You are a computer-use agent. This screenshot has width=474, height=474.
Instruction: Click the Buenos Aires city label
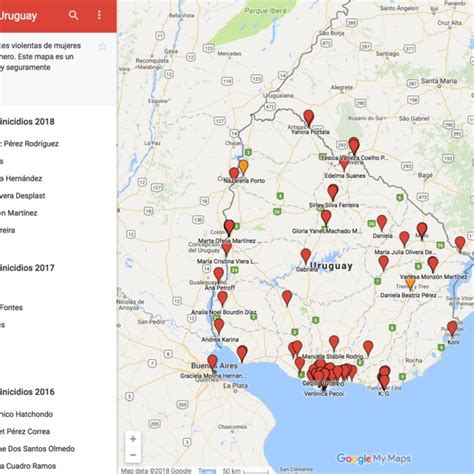[x=214, y=366]
